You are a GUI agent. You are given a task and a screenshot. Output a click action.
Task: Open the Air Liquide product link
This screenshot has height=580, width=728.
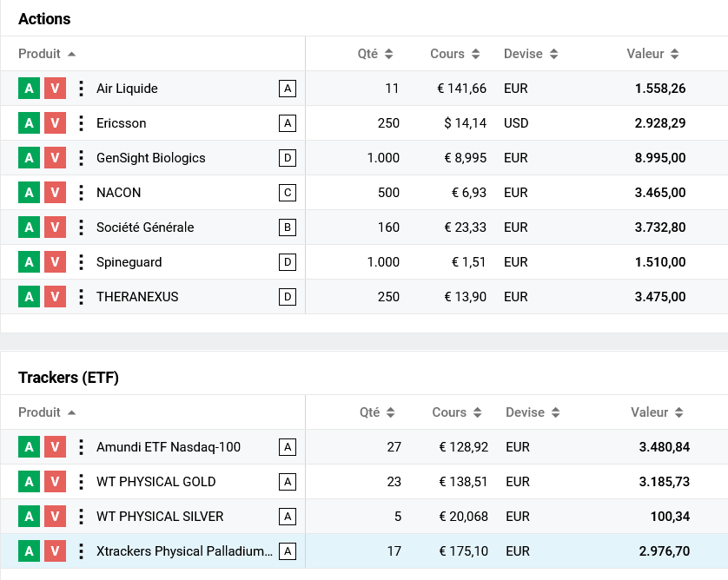[x=127, y=89]
